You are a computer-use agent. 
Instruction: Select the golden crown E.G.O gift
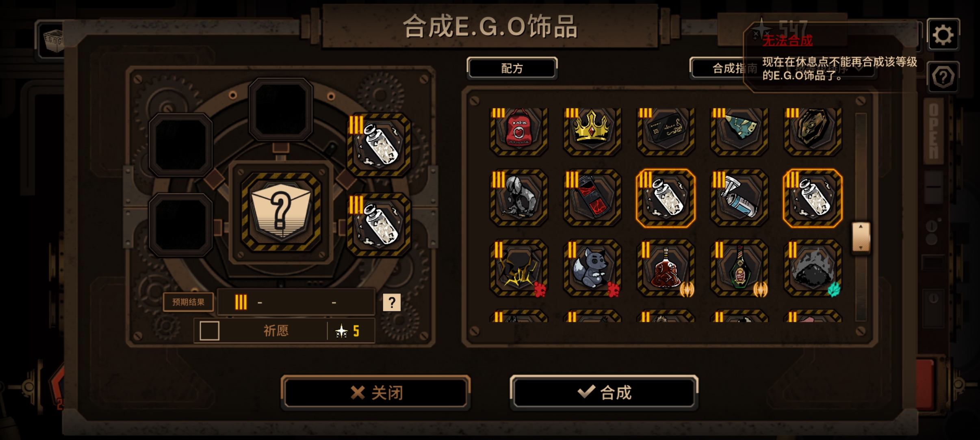click(592, 131)
